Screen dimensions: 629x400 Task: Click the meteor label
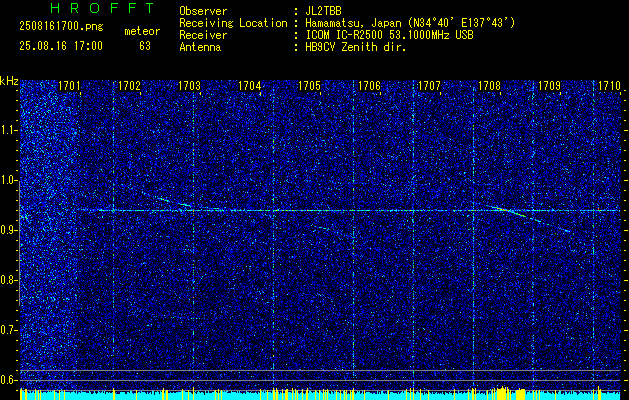tap(142, 31)
